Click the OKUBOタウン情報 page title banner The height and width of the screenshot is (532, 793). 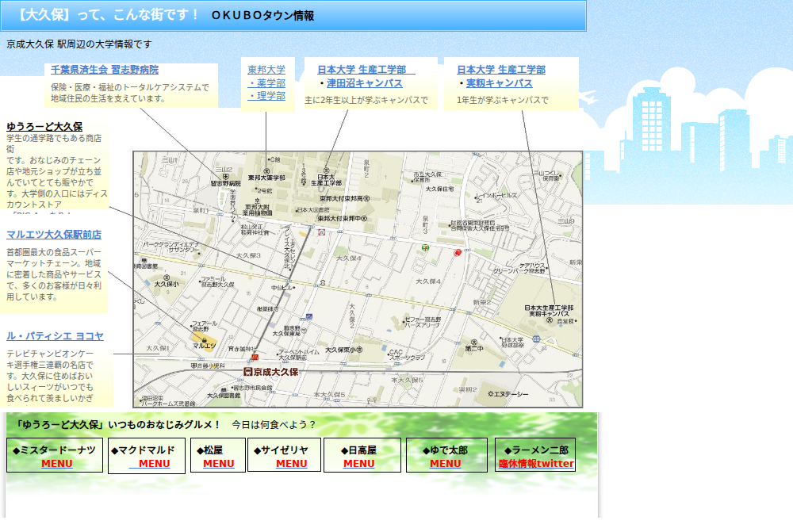(x=293, y=16)
